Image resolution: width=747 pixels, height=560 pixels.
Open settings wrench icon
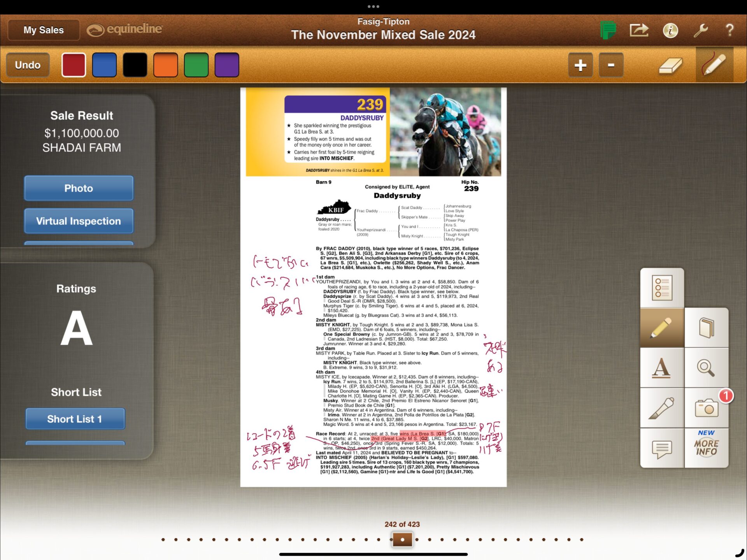[700, 30]
